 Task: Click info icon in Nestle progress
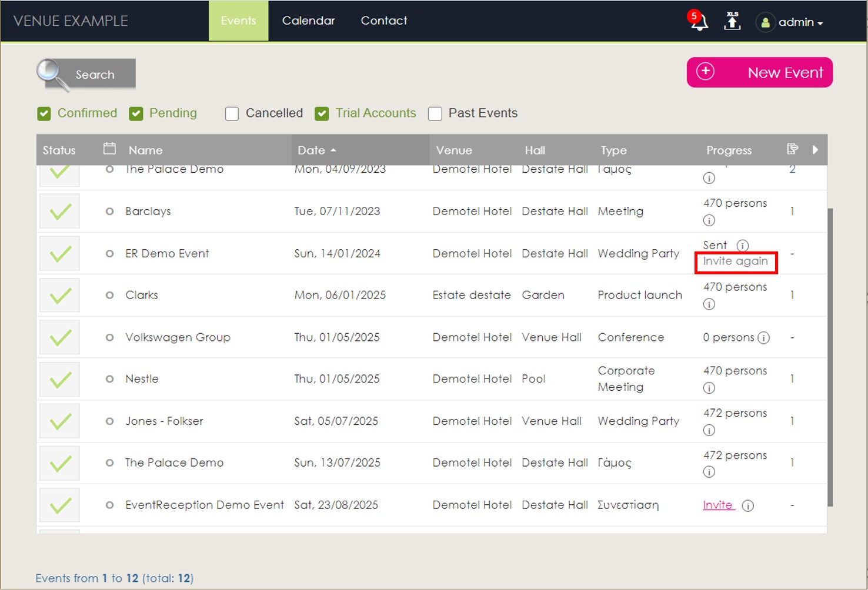pos(709,388)
